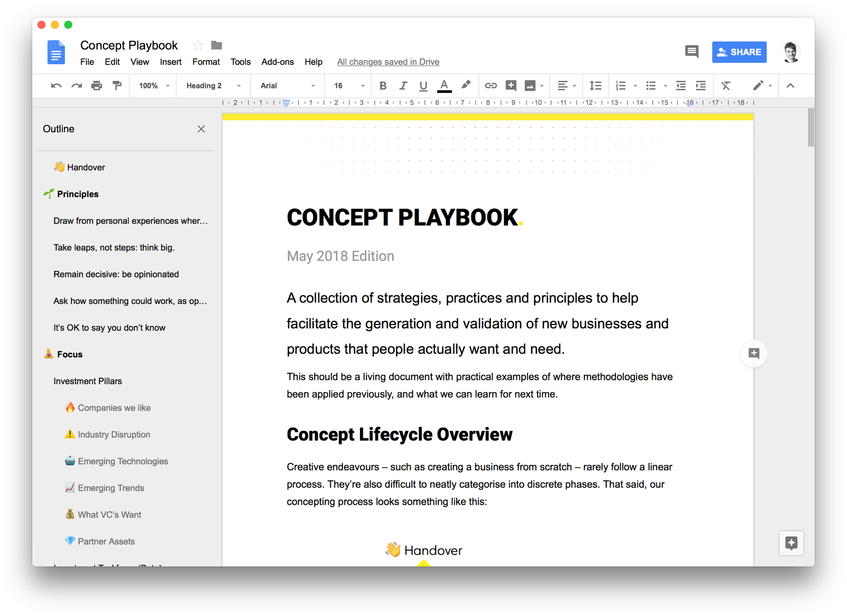Open the font size 16 dropdown
Viewport: 847px width, 616px height.
click(x=349, y=86)
